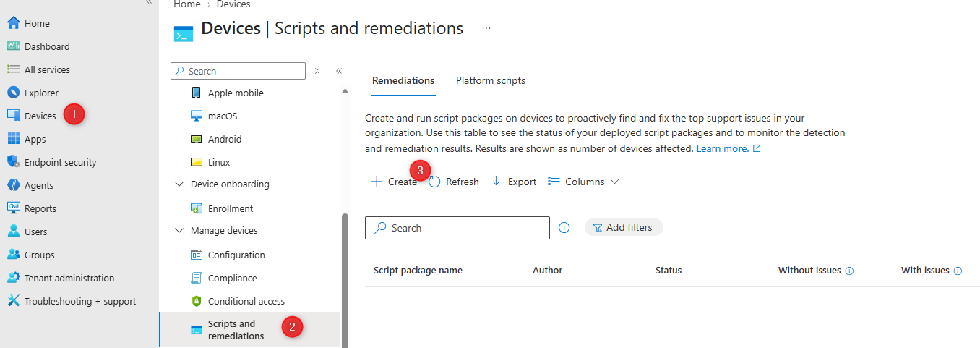
Task: Sort by Author column header
Action: point(547,270)
